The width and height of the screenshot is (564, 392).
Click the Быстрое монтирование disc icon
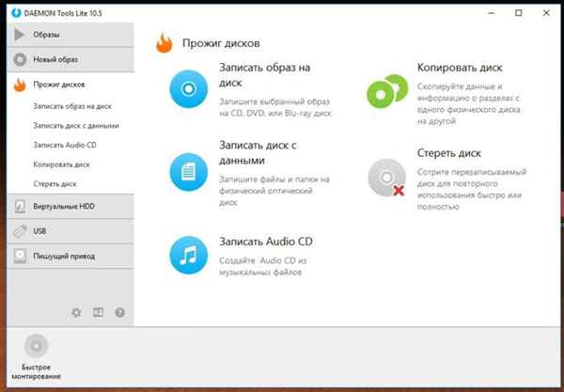(x=36, y=346)
